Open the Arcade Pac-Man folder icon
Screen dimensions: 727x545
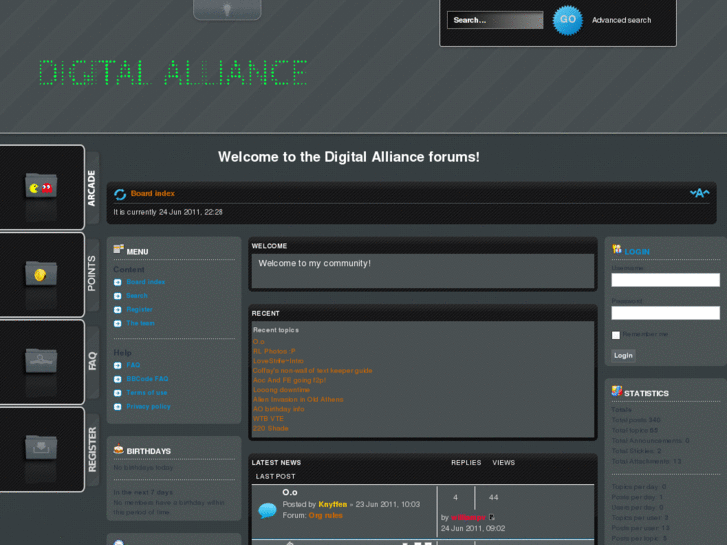pos(41,187)
